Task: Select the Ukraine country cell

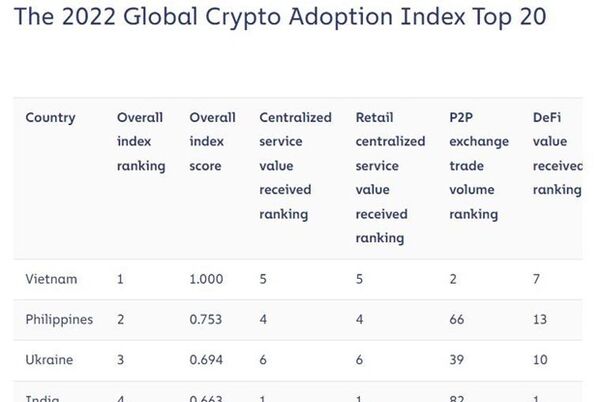Action: pyautogui.click(x=51, y=358)
